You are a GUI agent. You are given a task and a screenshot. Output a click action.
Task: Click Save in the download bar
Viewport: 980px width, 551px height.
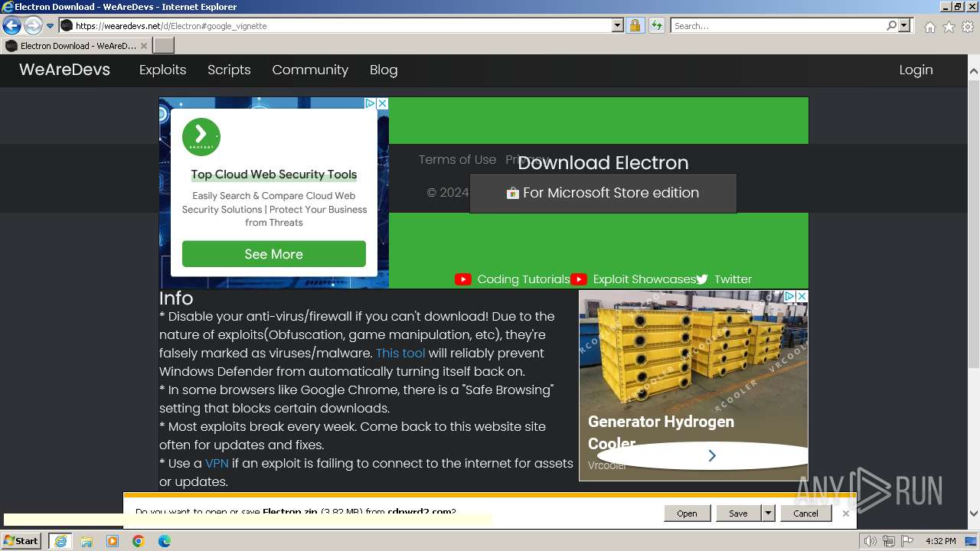[738, 514]
